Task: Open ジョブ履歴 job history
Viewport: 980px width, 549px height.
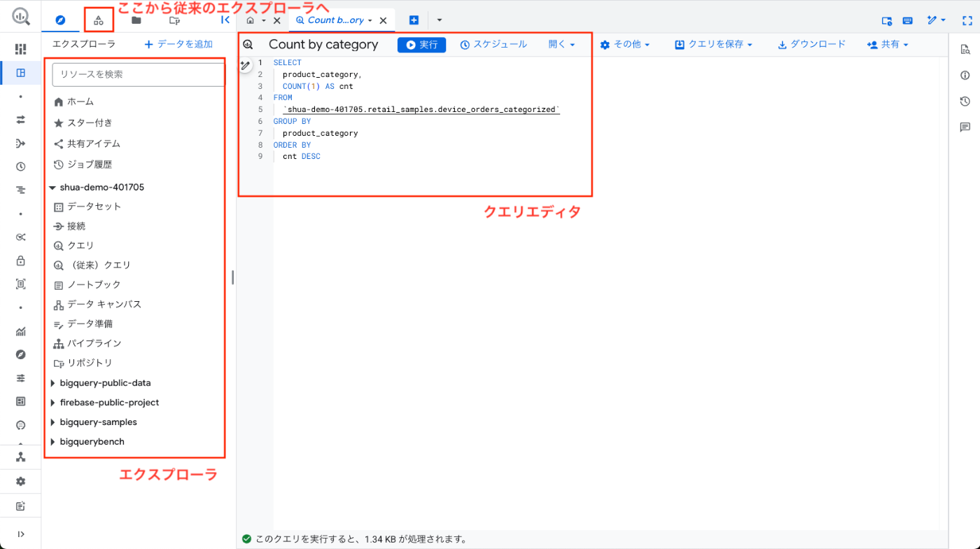Action: tap(83, 165)
